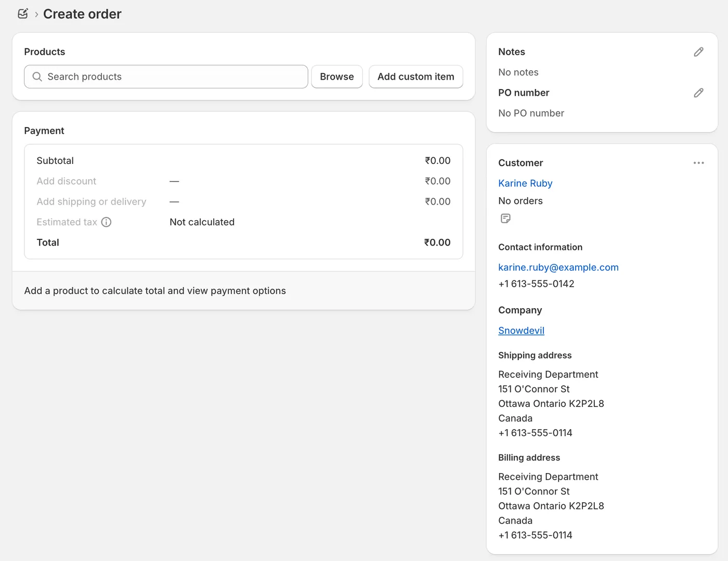The width and height of the screenshot is (728, 561).
Task: Open the Browse products button
Action: pos(337,76)
